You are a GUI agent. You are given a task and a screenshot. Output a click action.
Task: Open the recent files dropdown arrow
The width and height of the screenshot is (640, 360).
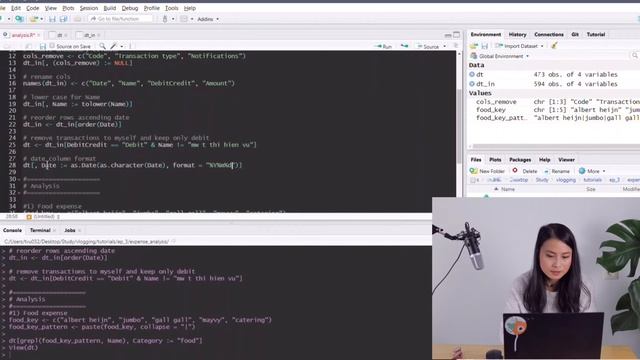tap(42, 19)
